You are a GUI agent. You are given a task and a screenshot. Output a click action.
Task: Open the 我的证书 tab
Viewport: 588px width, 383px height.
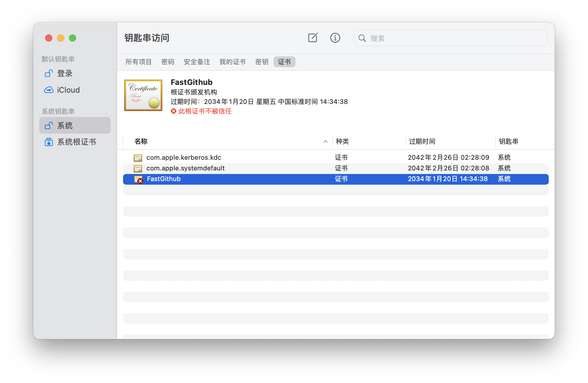(x=232, y=62)
